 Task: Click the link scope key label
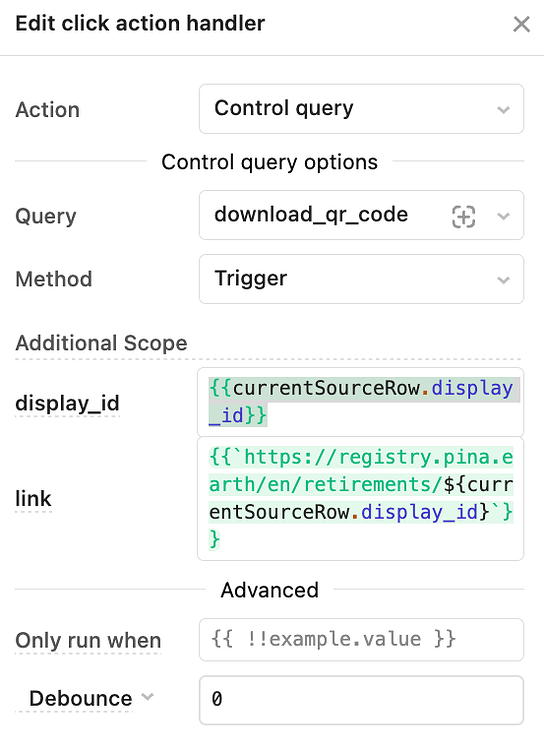[33, 498]
